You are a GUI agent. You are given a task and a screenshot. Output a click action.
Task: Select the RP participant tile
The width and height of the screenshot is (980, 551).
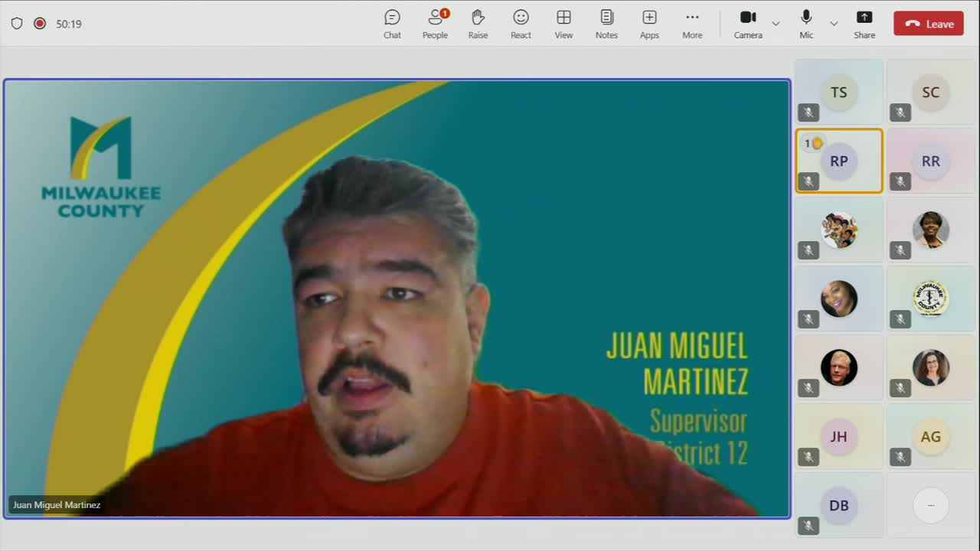[x=839, y=161]
